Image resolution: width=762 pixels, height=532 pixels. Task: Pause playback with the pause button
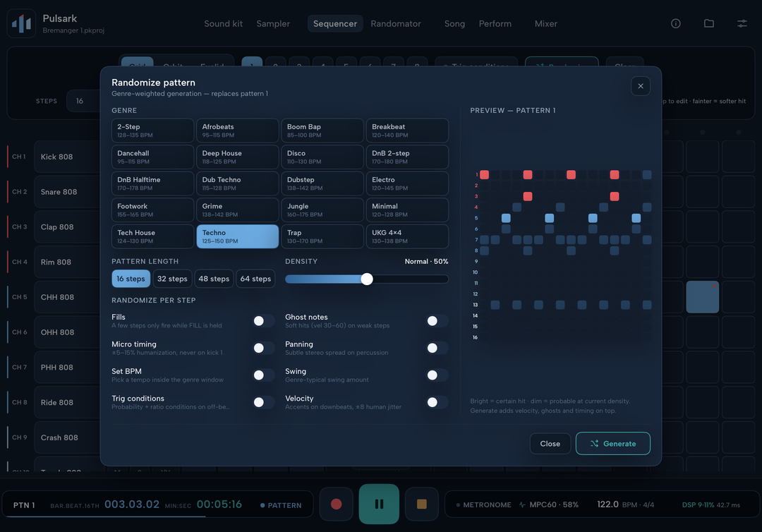click(x=379, y=504)
